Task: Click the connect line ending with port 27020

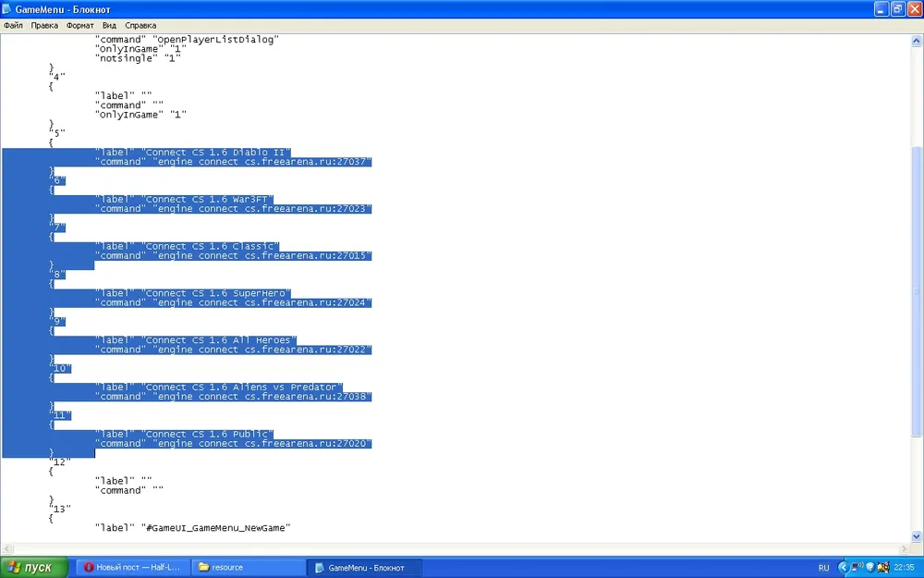Action: click(234, 444)
